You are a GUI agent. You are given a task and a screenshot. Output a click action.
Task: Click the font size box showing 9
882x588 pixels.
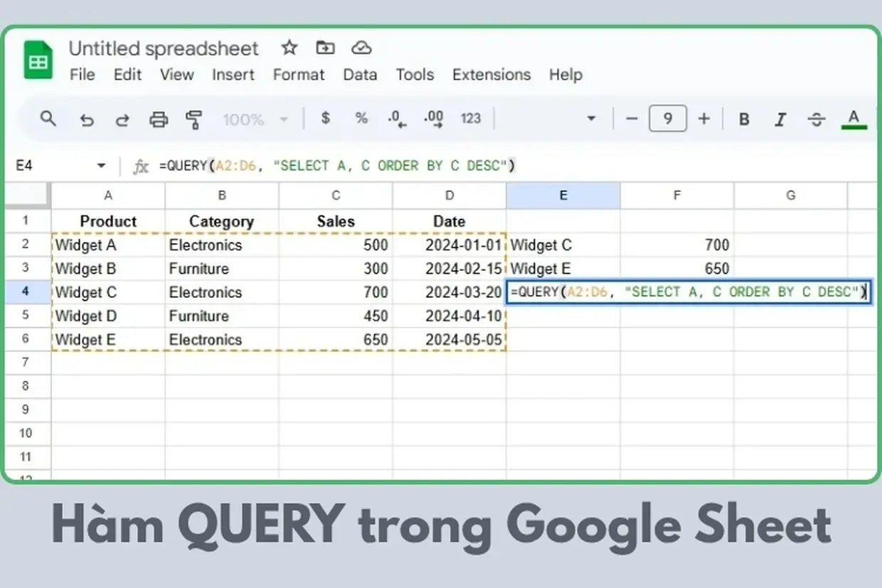coord(667,119)
